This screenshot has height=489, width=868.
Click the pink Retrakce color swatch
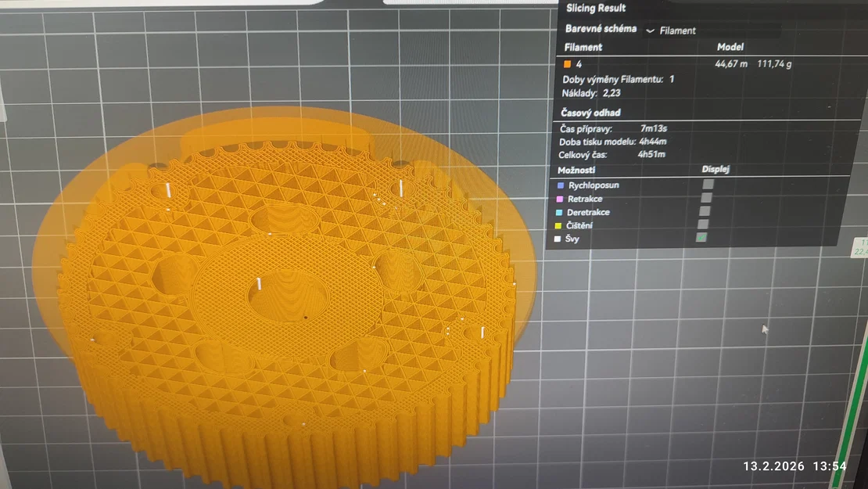[x=560, y=199]
